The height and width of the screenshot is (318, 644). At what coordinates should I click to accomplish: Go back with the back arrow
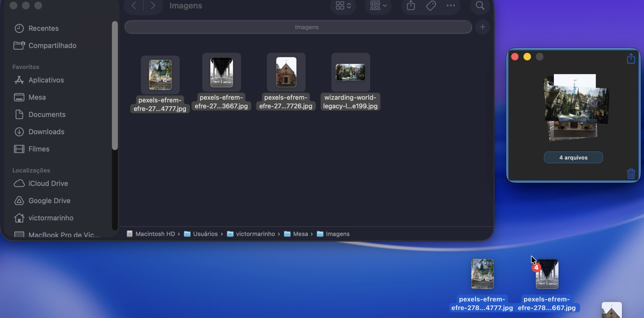[x=134, y=5]
